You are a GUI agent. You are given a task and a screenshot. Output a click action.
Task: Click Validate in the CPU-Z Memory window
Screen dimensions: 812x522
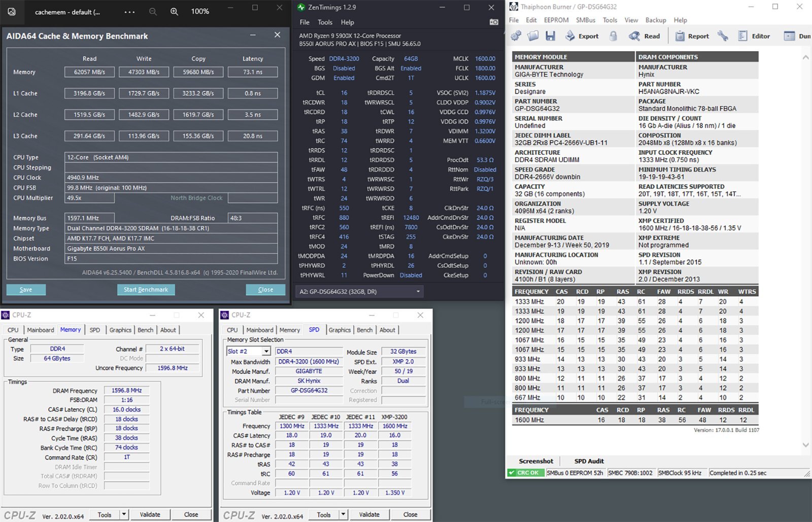coord(150,514)
